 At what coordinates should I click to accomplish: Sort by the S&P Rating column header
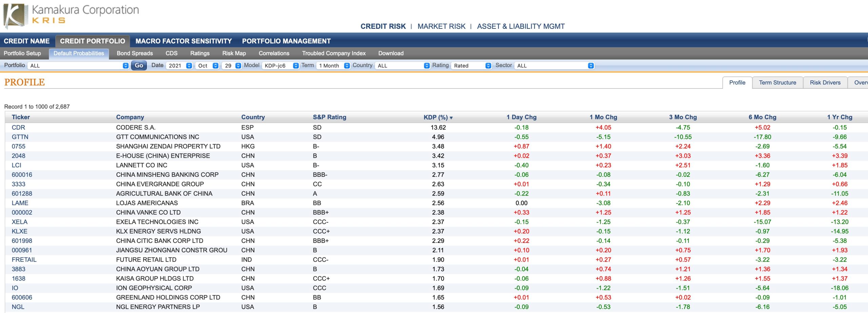pos(330,117)
